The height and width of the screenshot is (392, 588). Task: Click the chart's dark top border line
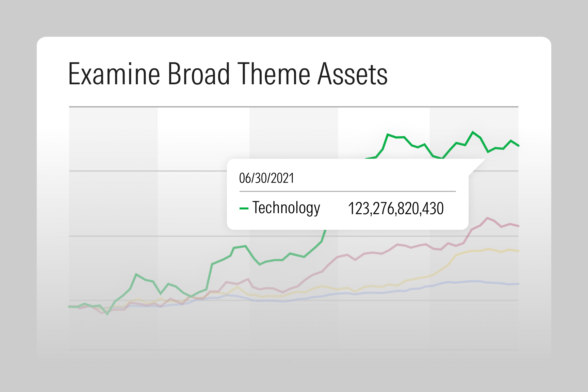pos(293,107)
